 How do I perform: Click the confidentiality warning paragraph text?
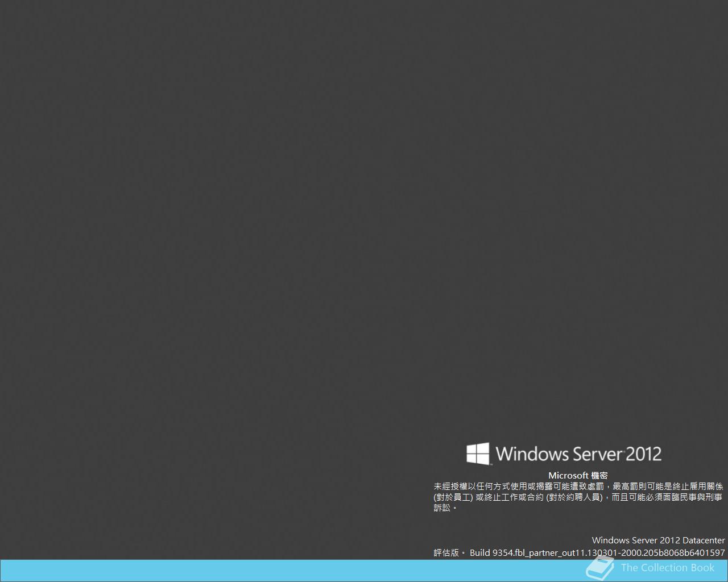tap(578, 497)
